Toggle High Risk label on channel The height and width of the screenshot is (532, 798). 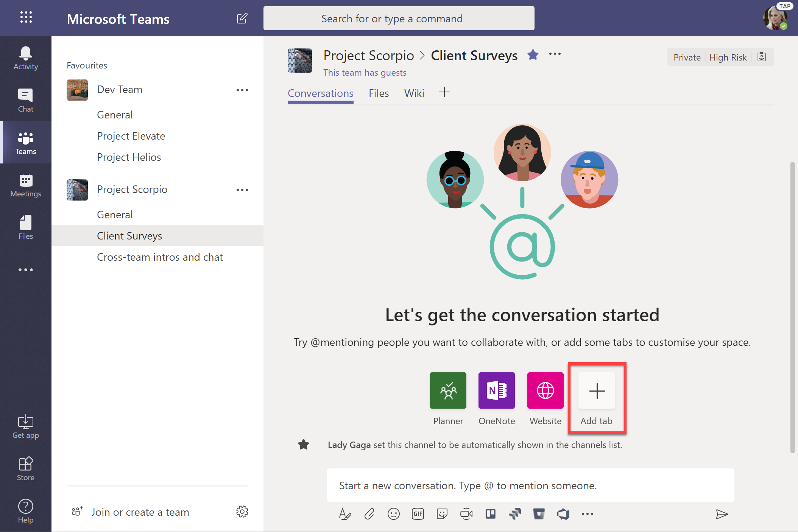[727, 56]
